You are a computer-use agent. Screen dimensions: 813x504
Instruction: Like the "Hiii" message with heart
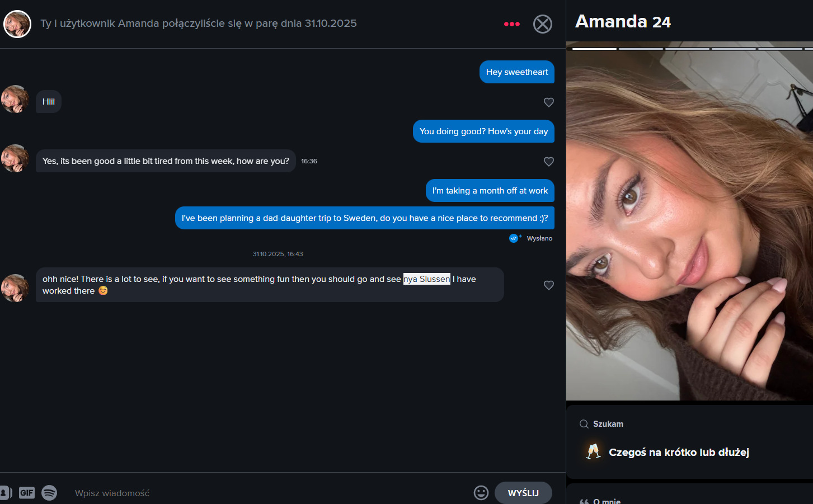coord(549,102)
